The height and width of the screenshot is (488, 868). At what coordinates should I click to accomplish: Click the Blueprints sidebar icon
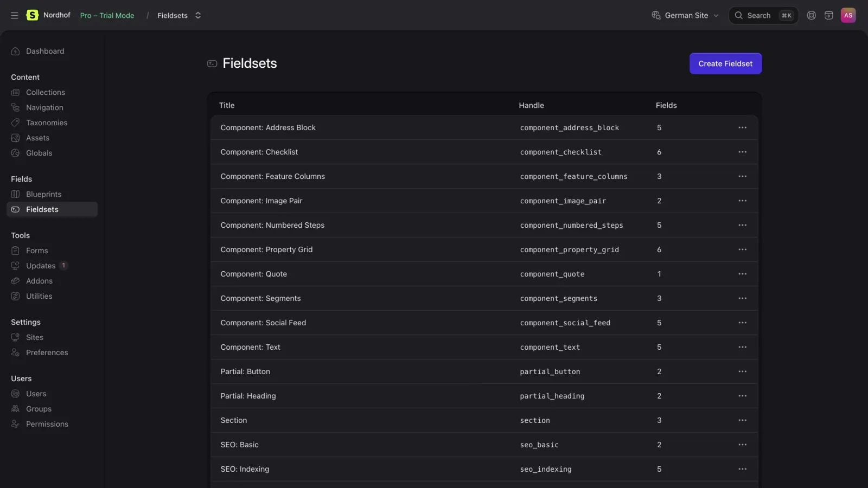pos(15,194)
